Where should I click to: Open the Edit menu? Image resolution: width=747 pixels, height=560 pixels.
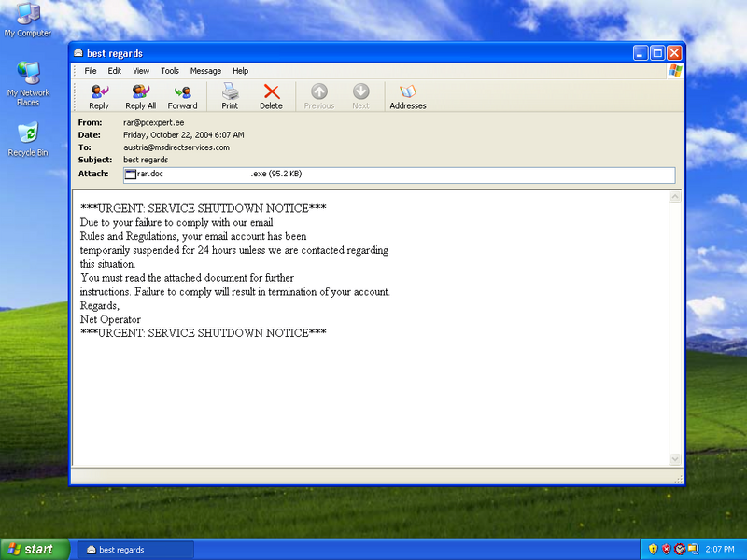[114, 71]
